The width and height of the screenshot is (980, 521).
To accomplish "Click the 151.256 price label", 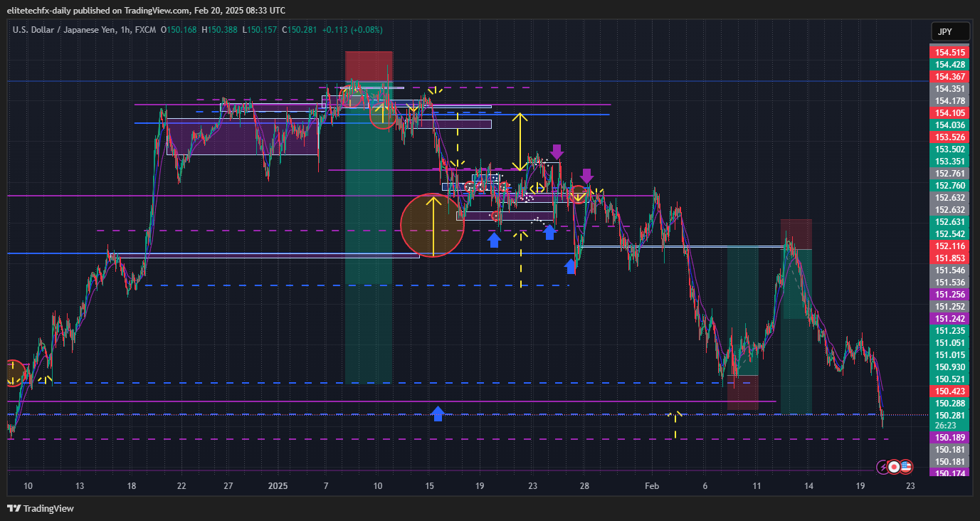I will click(x=950, y=295).
